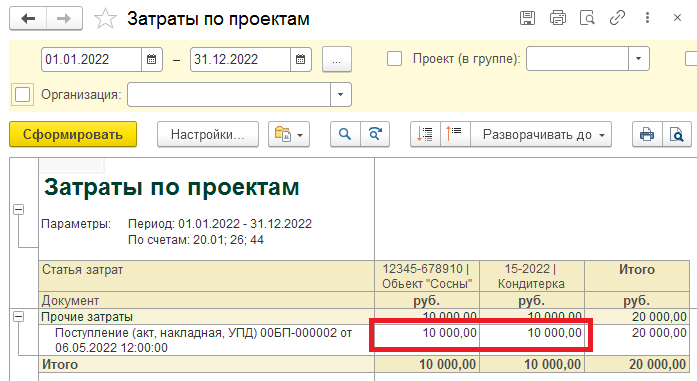
Task: Get link to report with chain icon
Action: (617, 18)
